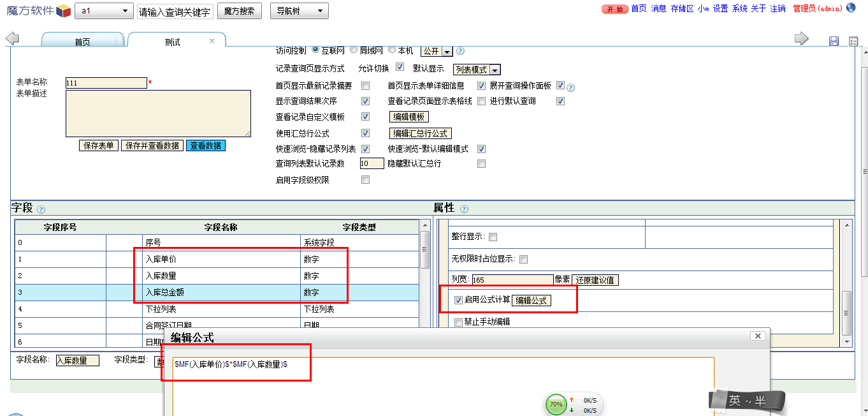
Task: Select 局域网 radio button
Action: tap(354, 50)
